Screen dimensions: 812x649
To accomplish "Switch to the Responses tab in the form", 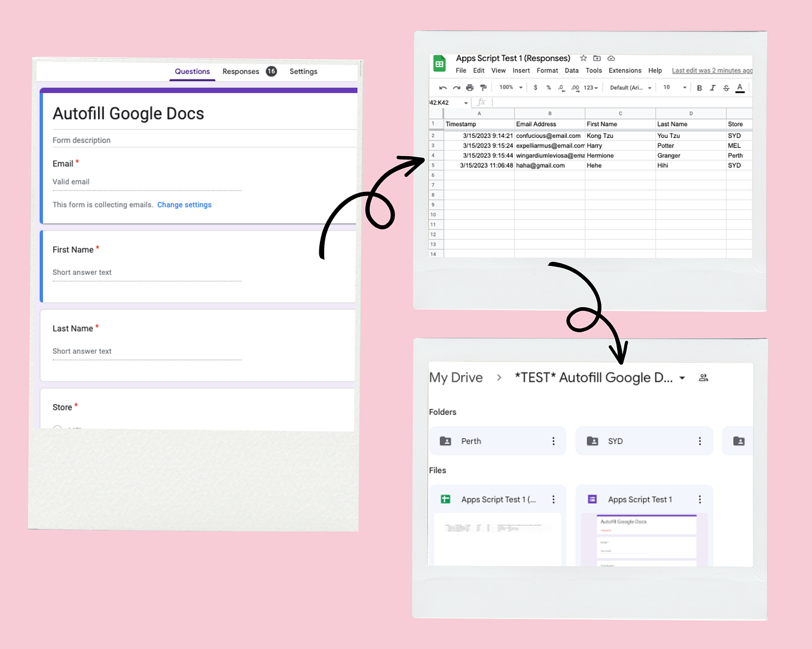I will pos(241,71).
